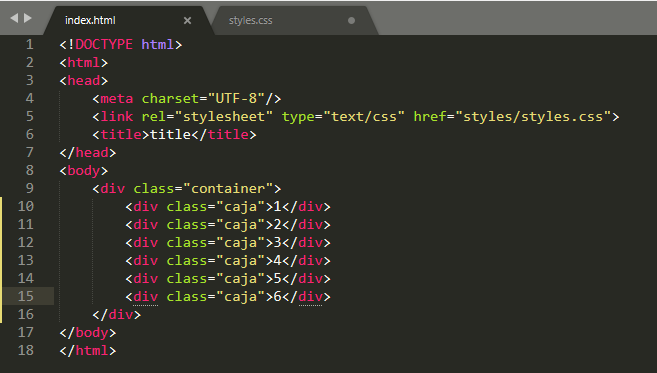This screenshot has width=657, height=373.
Task: Click the charset attribute name
Action: click(x=170, y=98)
